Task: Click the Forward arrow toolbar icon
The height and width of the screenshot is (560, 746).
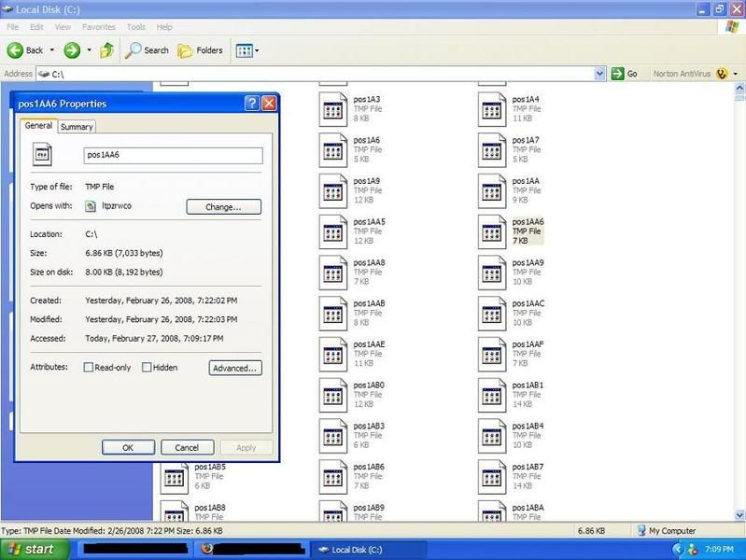Action: [72, 50]
